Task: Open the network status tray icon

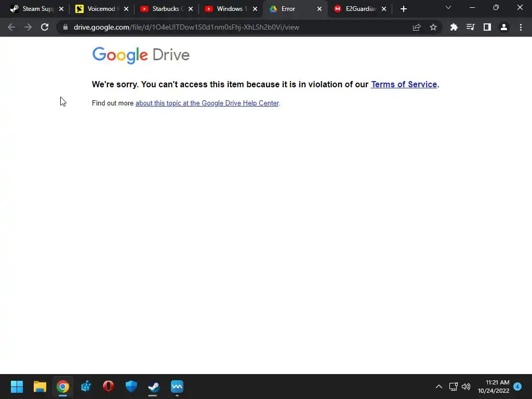Action: click(x=453, y=387)
